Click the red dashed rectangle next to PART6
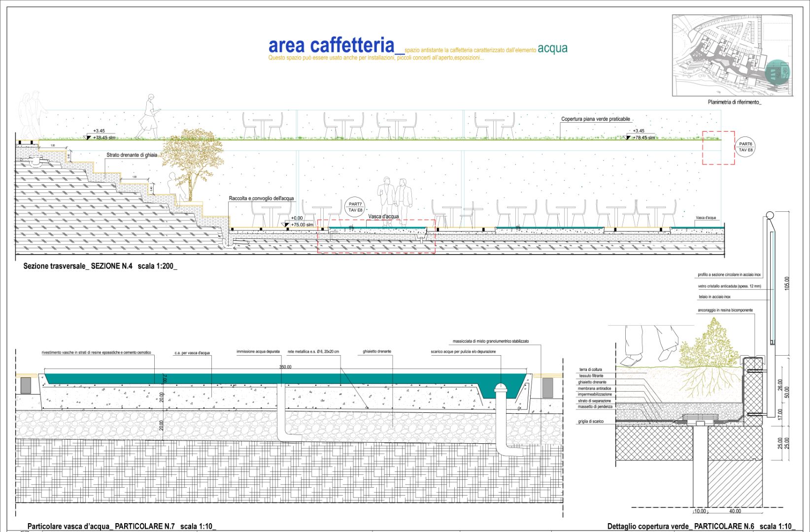Screen dimensions: 810x532 click(x=718, y=148)
